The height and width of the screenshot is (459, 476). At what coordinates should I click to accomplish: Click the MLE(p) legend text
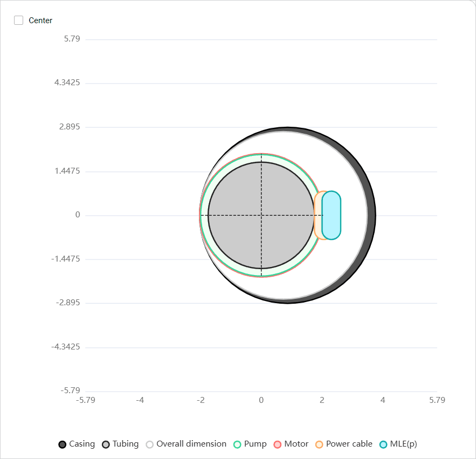[x=404, y=444]
